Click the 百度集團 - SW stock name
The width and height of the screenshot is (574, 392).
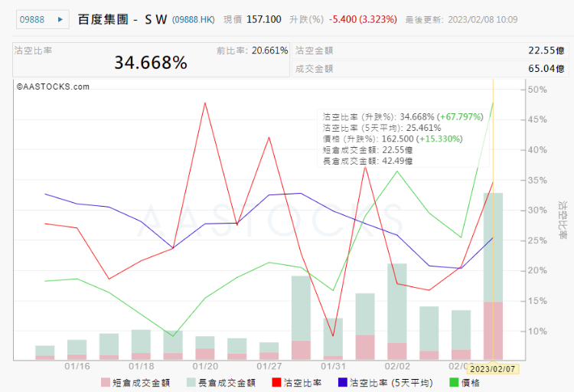[x=122, y=19]
